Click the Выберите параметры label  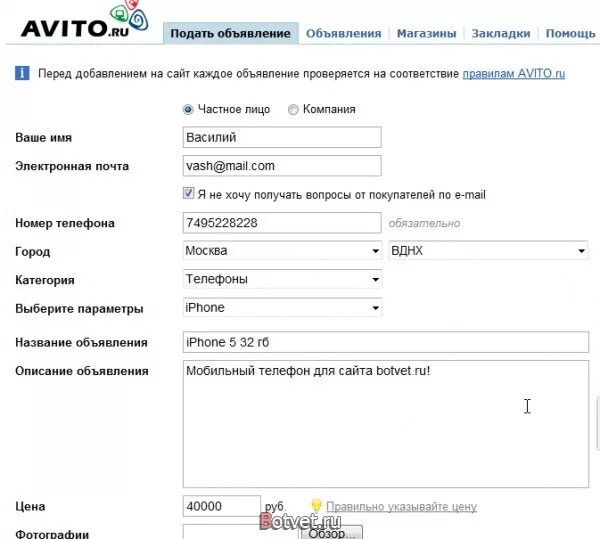coord(79,309)
